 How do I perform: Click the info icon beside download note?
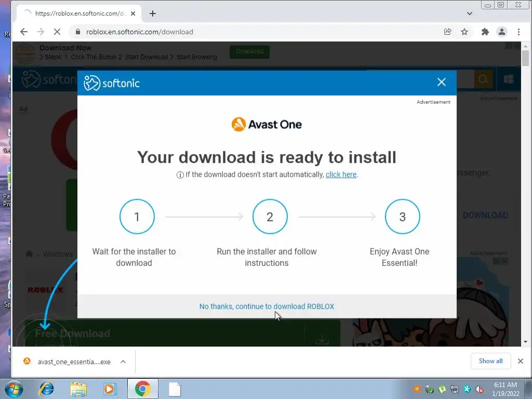180,175
